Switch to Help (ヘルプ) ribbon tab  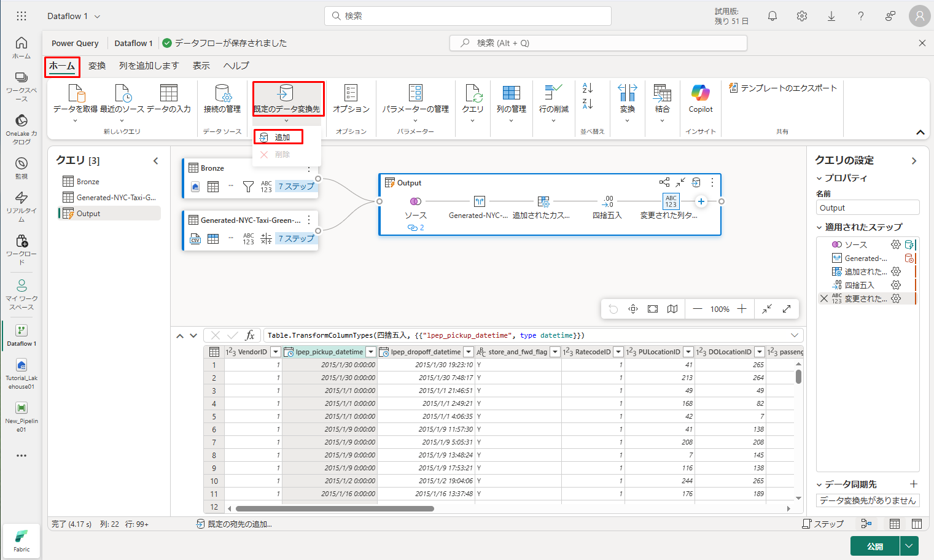[236, 66]
